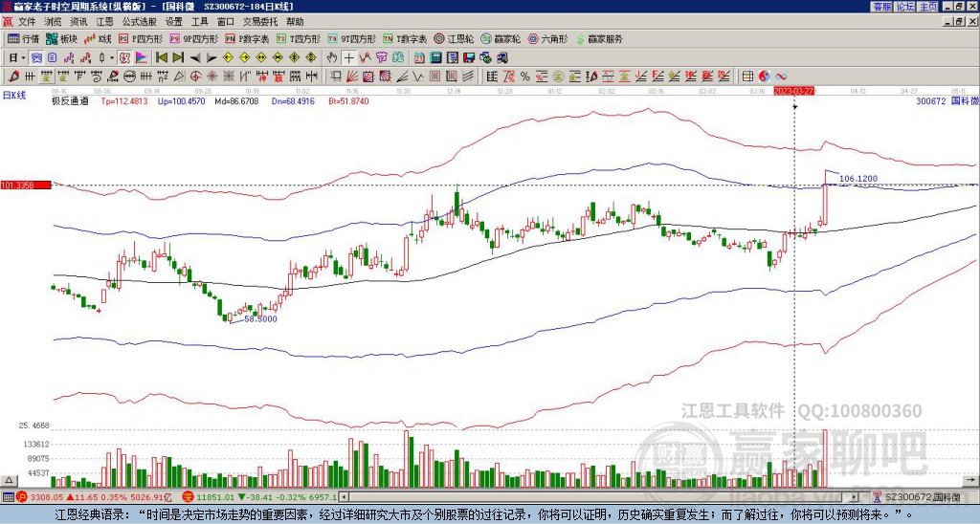Open the 赢家轮 wheel tool
The width and height of the screenshot is (980, 524).
click(x=501, y=38)
